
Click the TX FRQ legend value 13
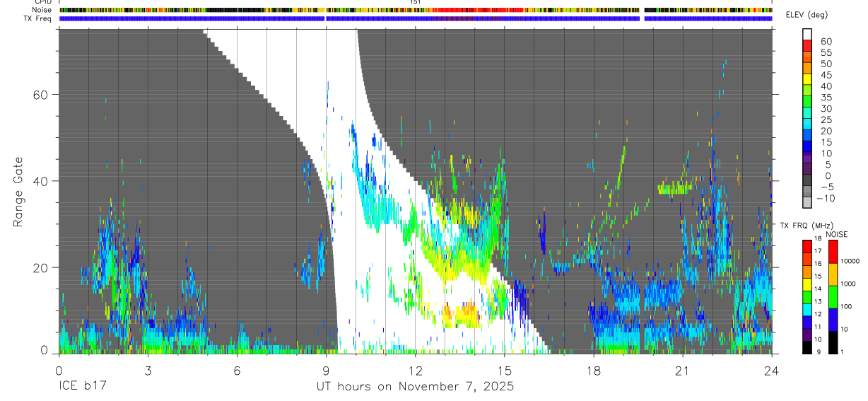coord(819,301)
